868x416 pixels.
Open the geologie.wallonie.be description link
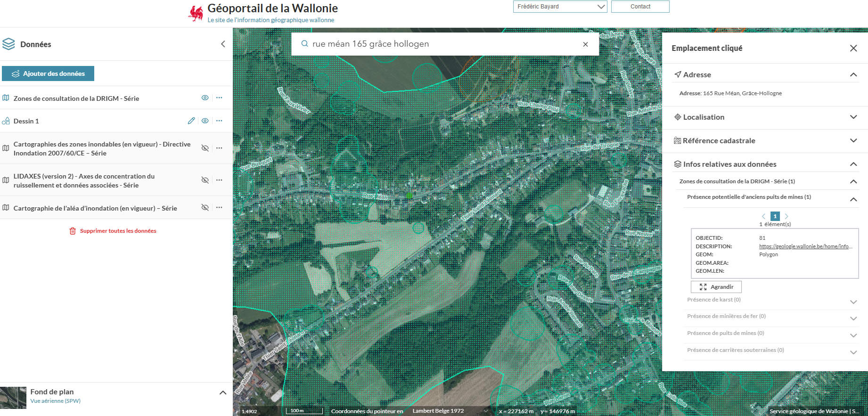click(805, 246)
